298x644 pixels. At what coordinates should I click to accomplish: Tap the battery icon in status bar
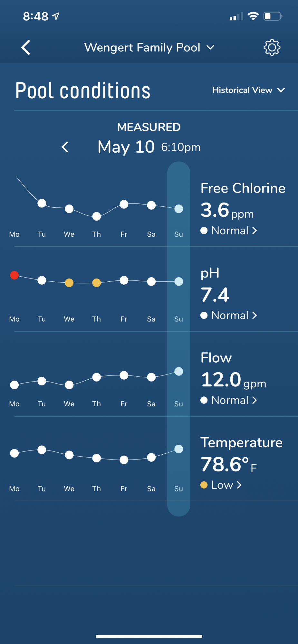273,16
